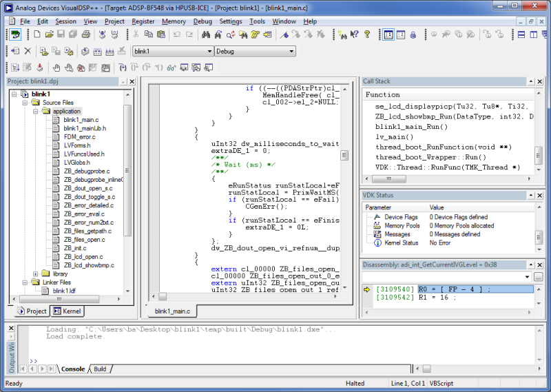Click the New file icon
Viewport: 551px width, 392px height.
point(37,34)
